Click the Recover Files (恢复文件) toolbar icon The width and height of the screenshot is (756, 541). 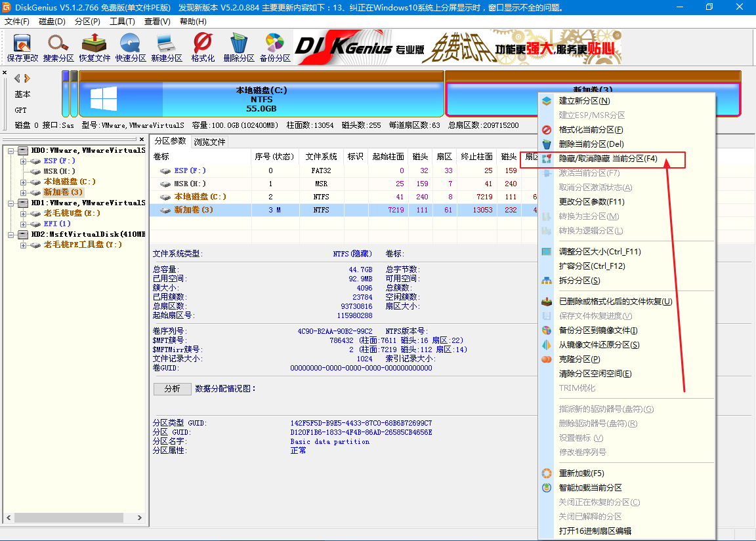tap(94, 48)
